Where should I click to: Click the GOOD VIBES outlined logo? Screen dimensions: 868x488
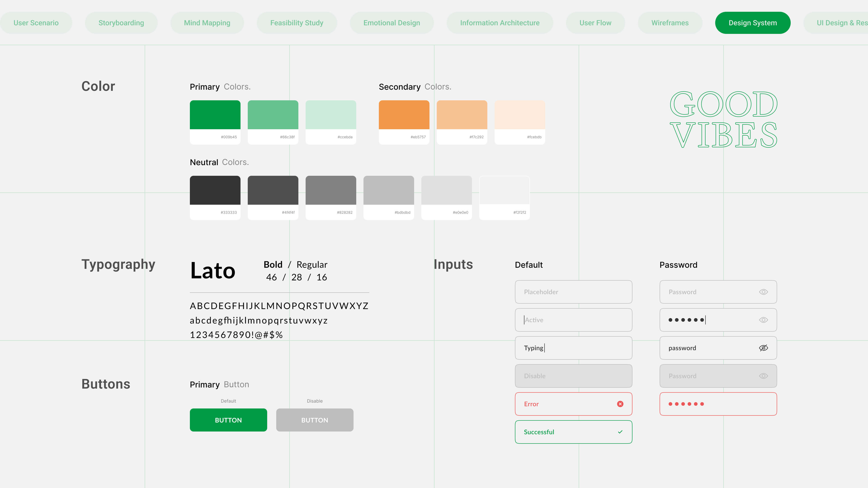(x=723, y=120)
